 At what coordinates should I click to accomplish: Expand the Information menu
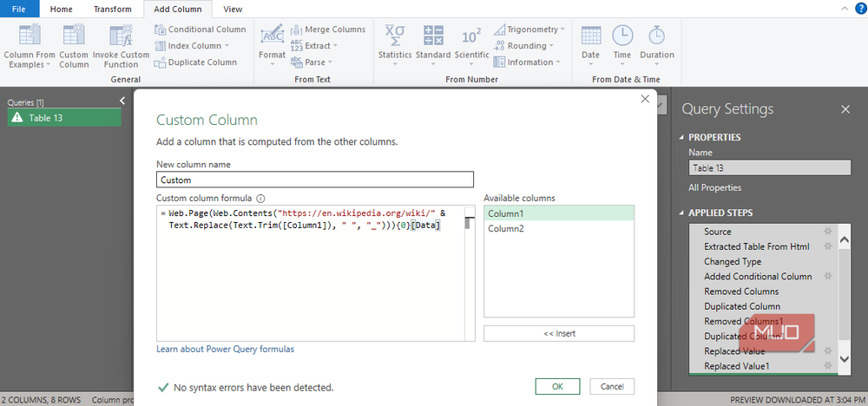(x=527, y=62)
